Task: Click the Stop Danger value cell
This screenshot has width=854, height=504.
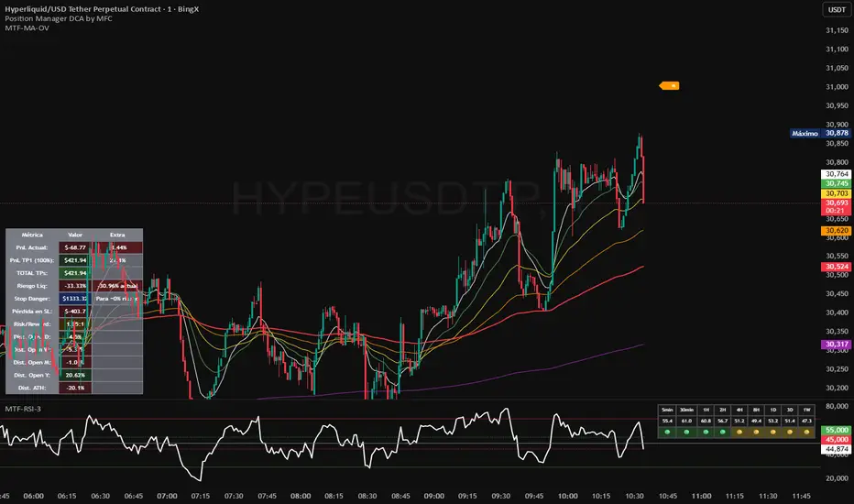Action: tap(74, 298)
